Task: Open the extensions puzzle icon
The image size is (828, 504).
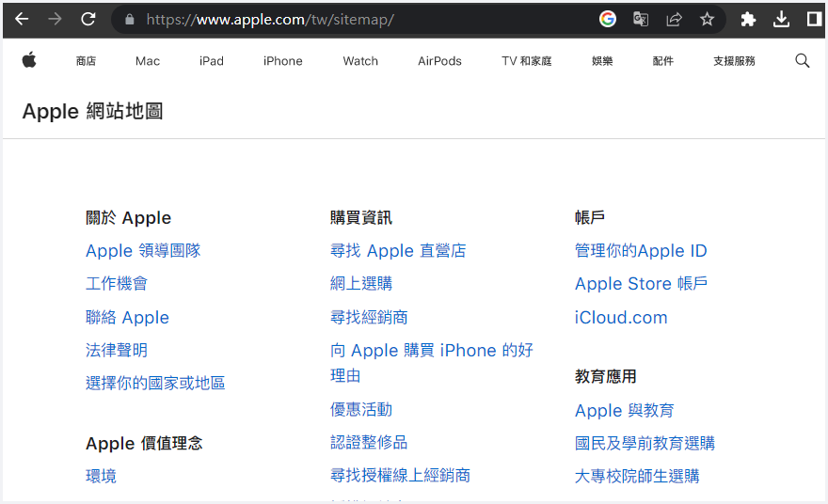Action: [748, 20]
